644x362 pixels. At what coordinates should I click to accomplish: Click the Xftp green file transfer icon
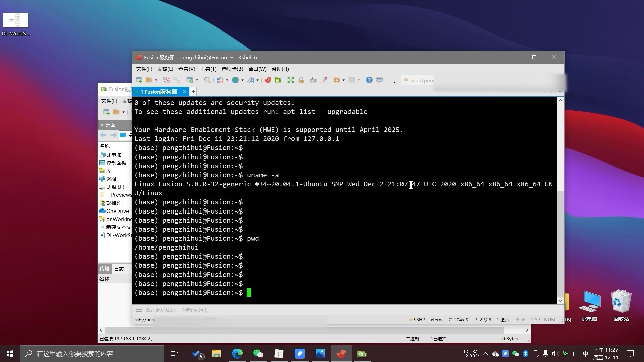point(278,80)
